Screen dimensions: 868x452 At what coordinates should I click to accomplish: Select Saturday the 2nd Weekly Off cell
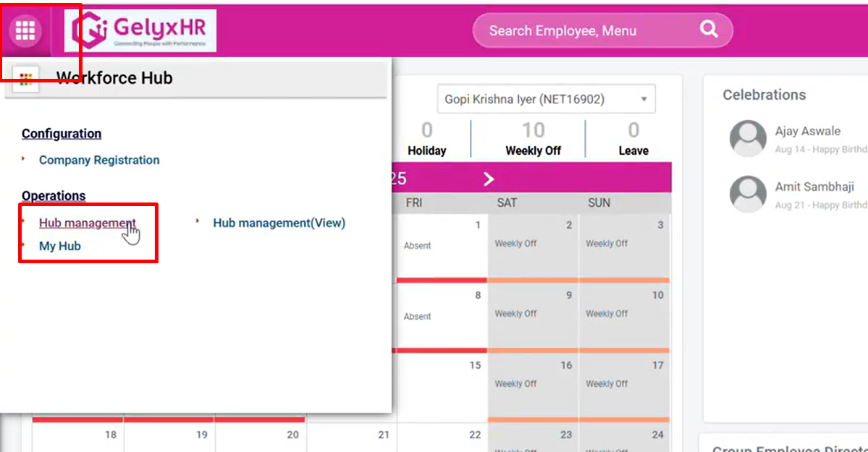[532, 246]
